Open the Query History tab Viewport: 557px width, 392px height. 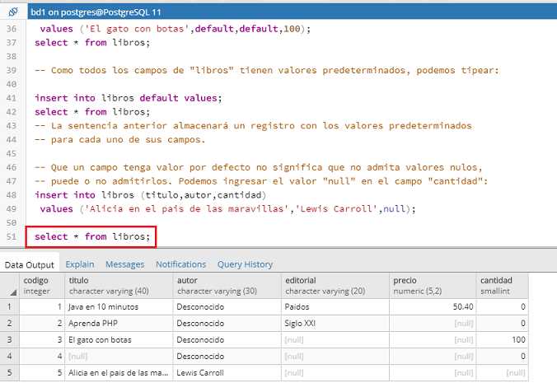(245, 264)
